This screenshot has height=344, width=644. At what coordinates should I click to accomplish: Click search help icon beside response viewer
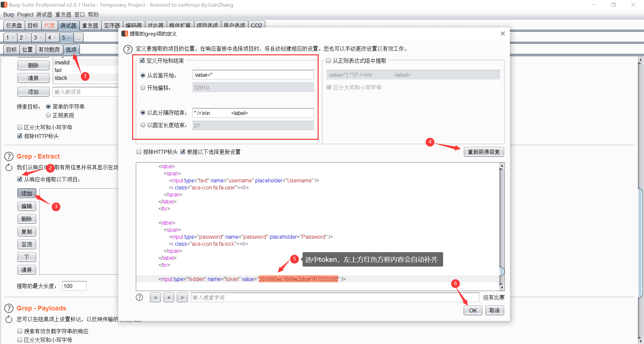tap(139, 297)
